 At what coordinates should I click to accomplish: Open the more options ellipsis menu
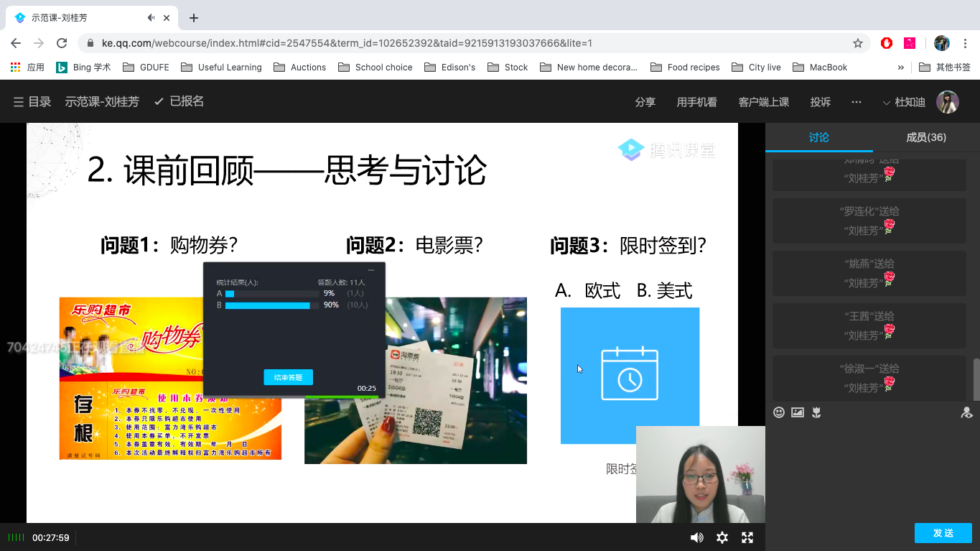pyautogui.click(x=857, y=102)
